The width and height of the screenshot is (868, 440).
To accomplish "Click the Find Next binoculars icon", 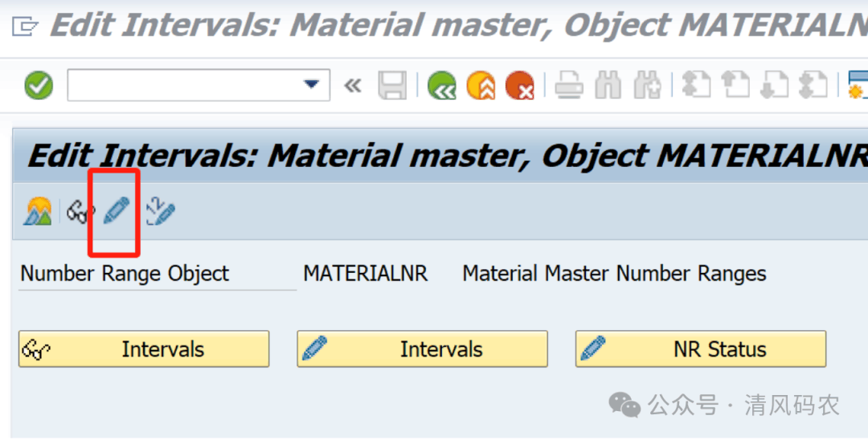I will (x=647, y=85).
